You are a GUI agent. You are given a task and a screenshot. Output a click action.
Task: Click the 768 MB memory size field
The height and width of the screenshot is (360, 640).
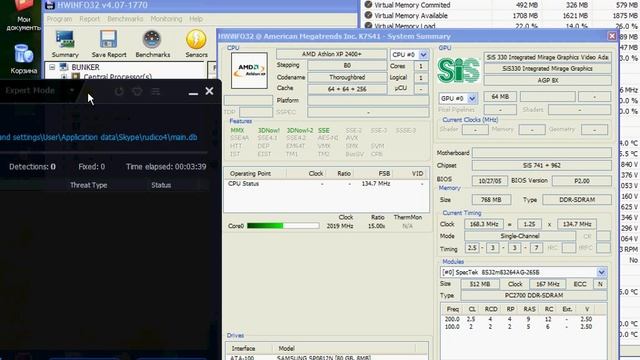491,200
